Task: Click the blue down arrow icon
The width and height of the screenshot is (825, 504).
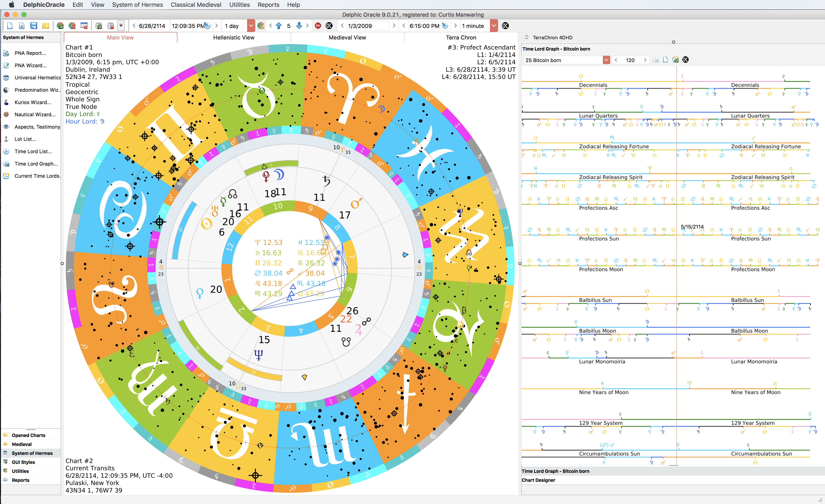Action: click(299, 26)
